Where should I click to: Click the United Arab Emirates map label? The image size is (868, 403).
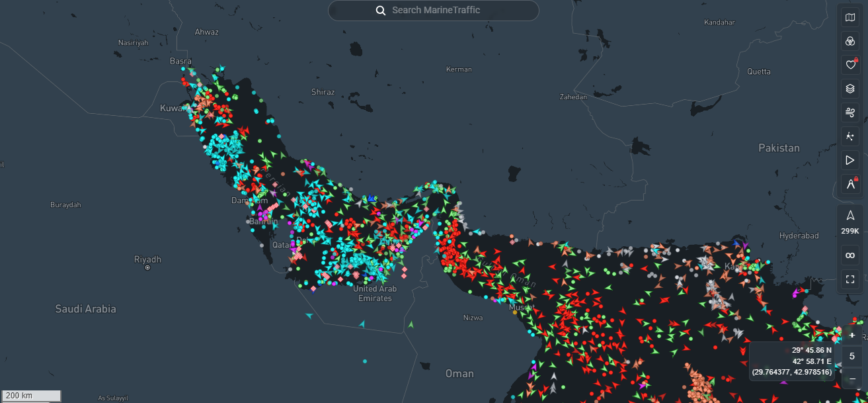point(375,293)
